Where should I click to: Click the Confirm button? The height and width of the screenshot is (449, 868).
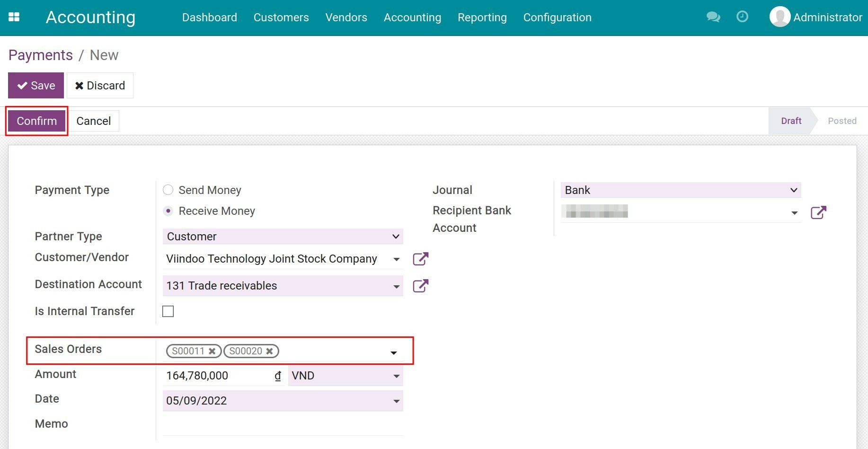pyautogui.click(x=37, y=121)
